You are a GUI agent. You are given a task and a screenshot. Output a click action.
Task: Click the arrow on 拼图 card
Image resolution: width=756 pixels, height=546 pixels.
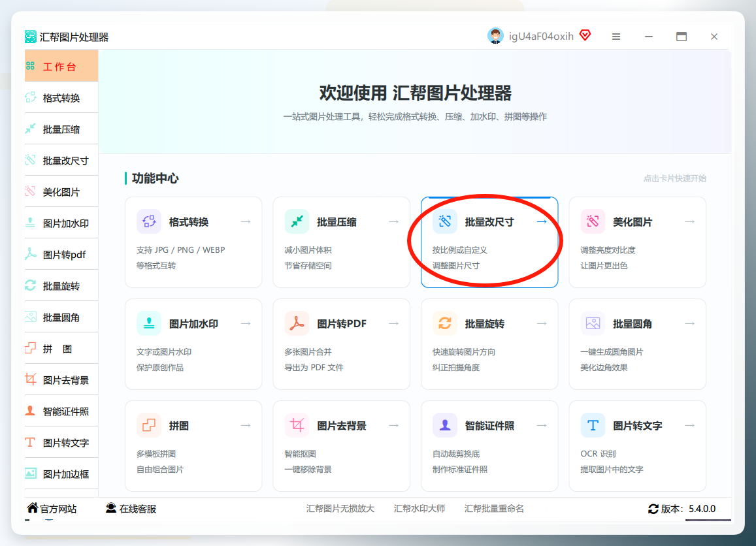[246, 426]
